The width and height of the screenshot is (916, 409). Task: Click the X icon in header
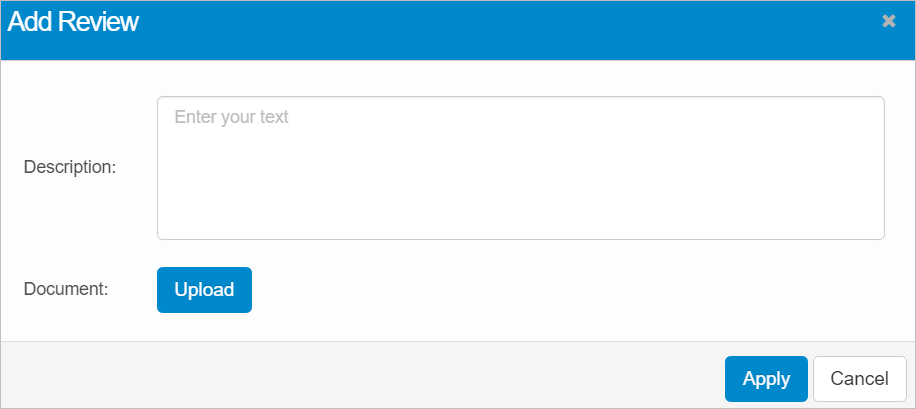tap(888, 21)
